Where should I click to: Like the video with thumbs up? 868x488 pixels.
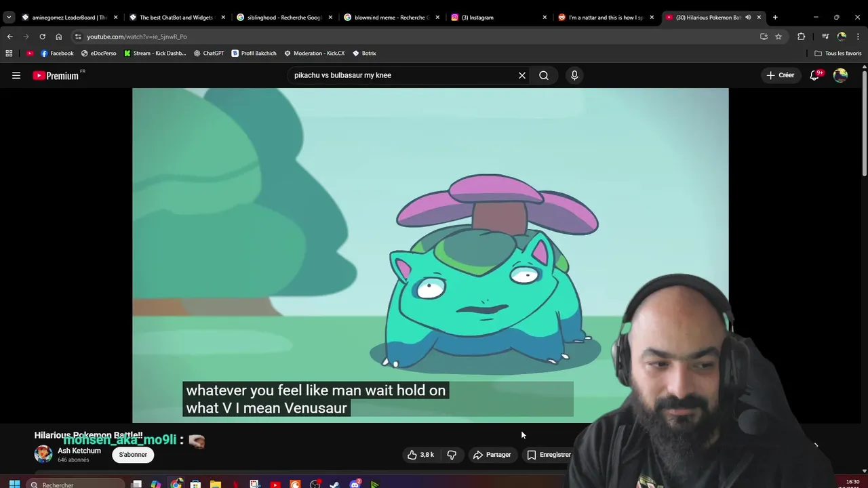point(420,455)
